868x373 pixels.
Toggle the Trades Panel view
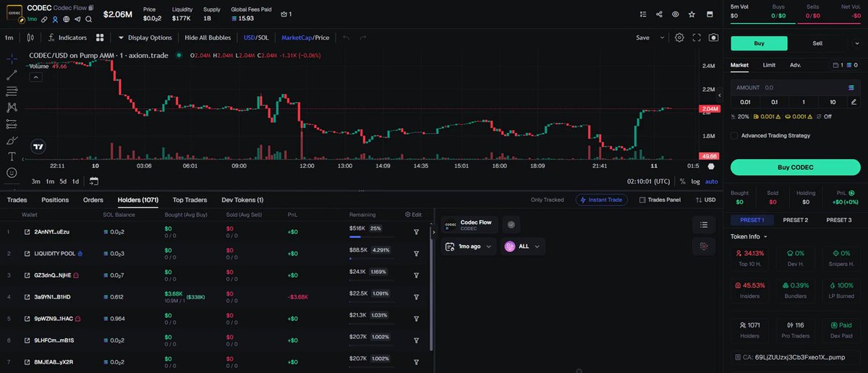pyautogui.click(x=660, y=200)
